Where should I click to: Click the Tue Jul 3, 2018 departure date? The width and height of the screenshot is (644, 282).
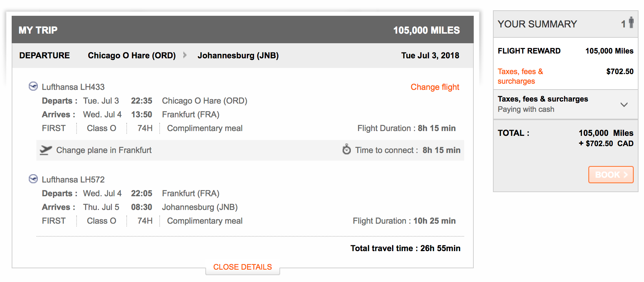(x=430, y=56)
